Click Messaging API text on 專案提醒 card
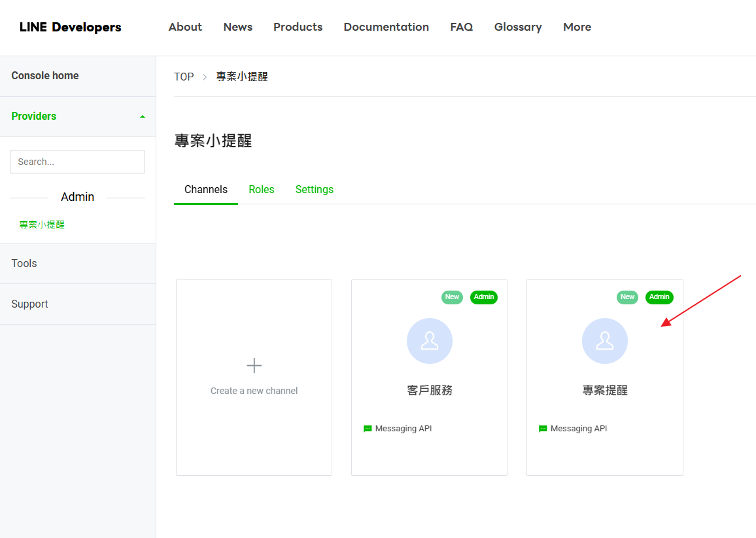756x538 pixels. [x=579, y=429]
